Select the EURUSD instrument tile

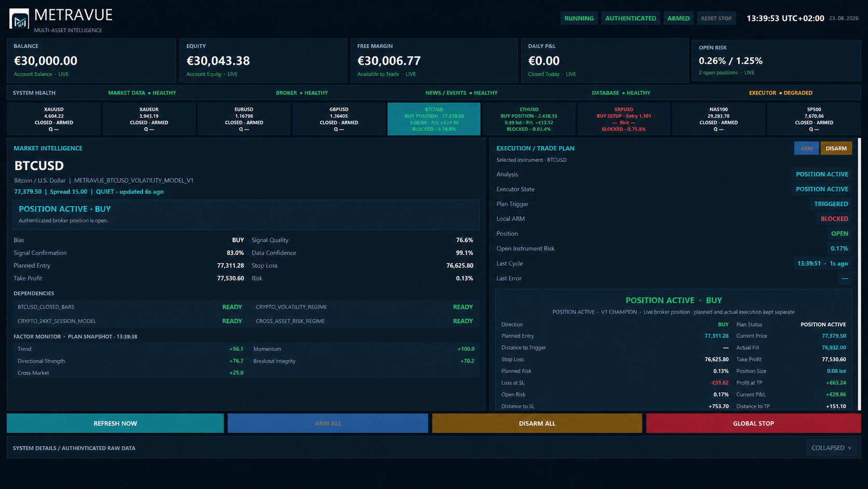(244, 119)
